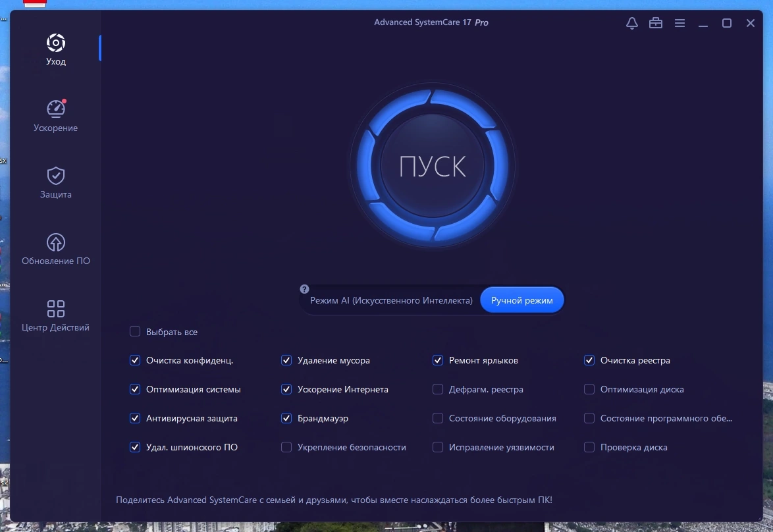Enable Укрепление безопасности checkbox
This screenshot has height=532, width=773.
(x=286, y=447)
